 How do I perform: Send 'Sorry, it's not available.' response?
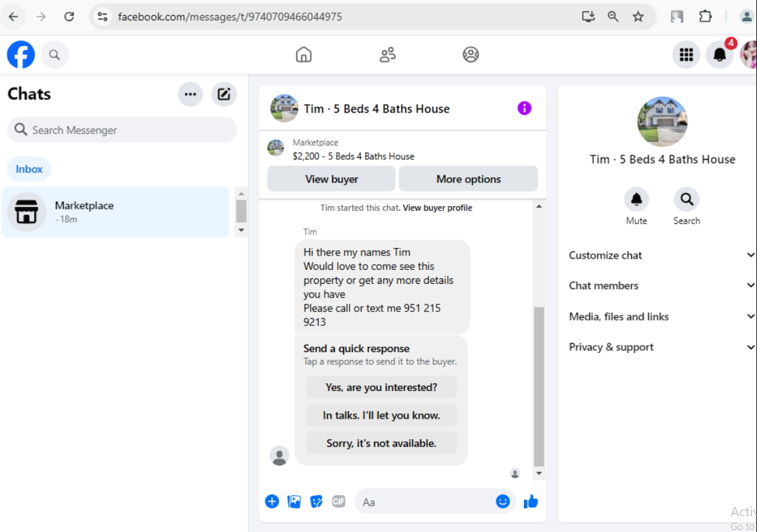[381, 443]
